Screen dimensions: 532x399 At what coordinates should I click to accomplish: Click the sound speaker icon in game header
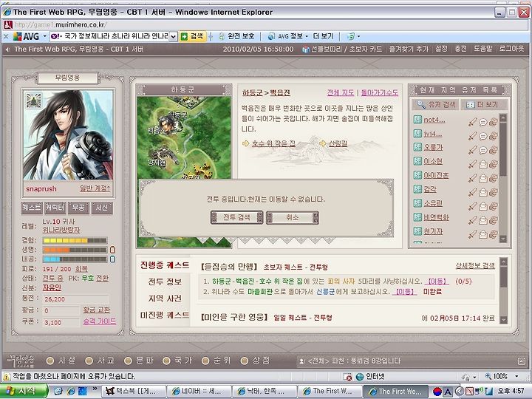(7, 50)
